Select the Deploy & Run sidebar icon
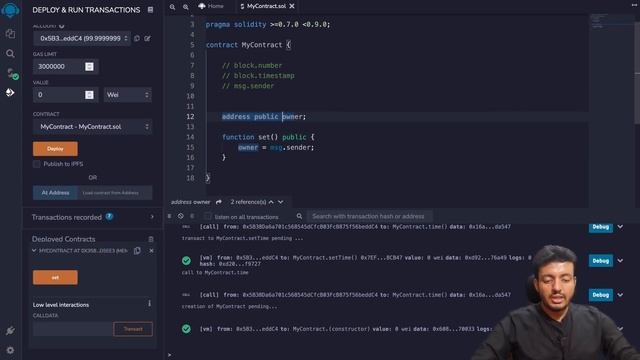The width and height of the screenshot is (640, 360). (10, 93)
